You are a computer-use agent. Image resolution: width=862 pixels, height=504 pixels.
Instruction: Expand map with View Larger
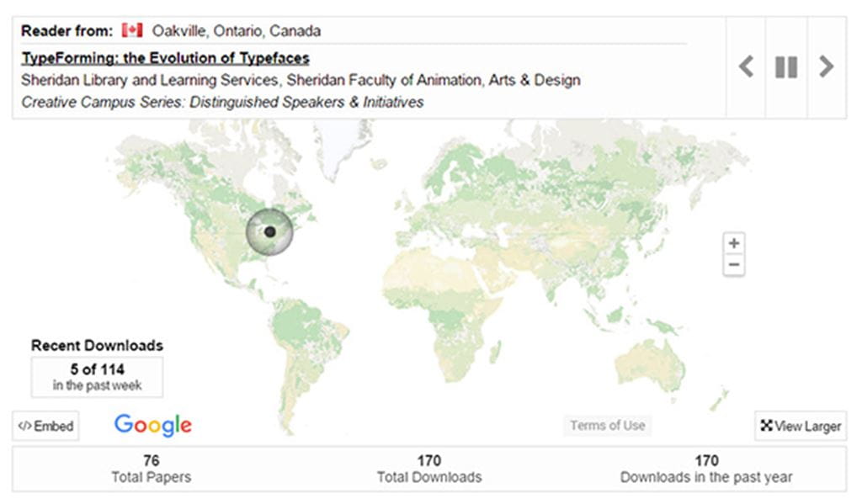tap(801, 426)
